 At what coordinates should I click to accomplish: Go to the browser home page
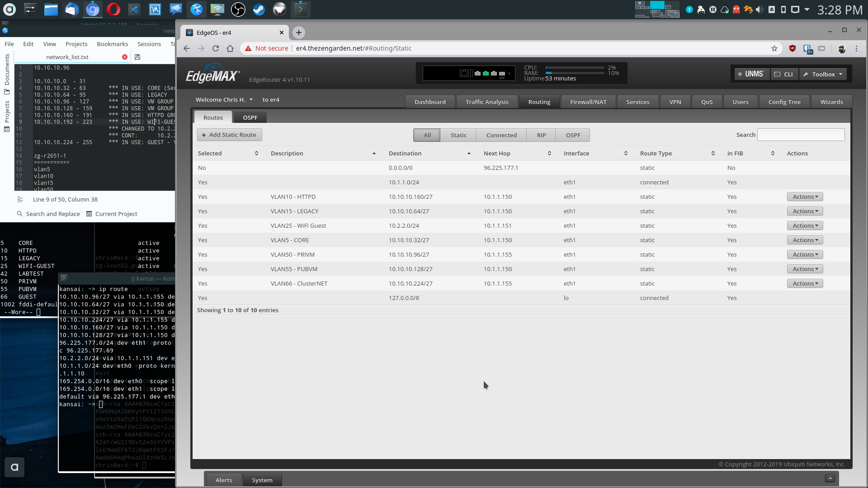click(230, 48)
